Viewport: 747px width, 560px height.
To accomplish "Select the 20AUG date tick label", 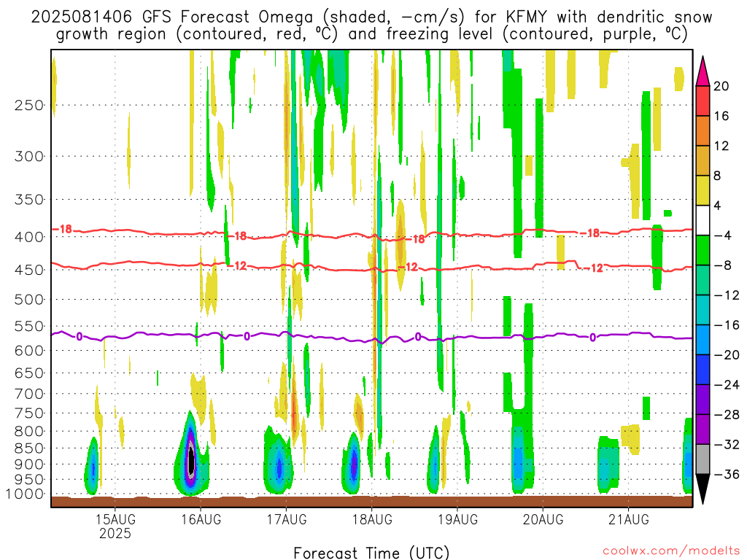I will click(x=543, y=518).
